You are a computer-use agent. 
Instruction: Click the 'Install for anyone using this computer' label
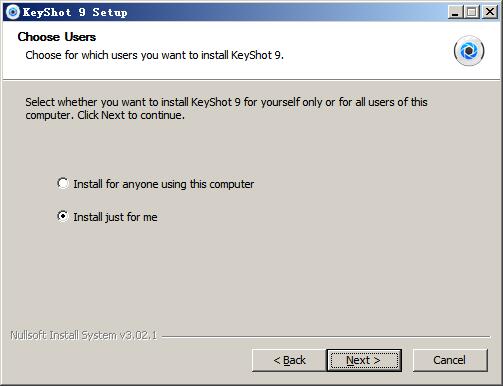tap(164, 184)
